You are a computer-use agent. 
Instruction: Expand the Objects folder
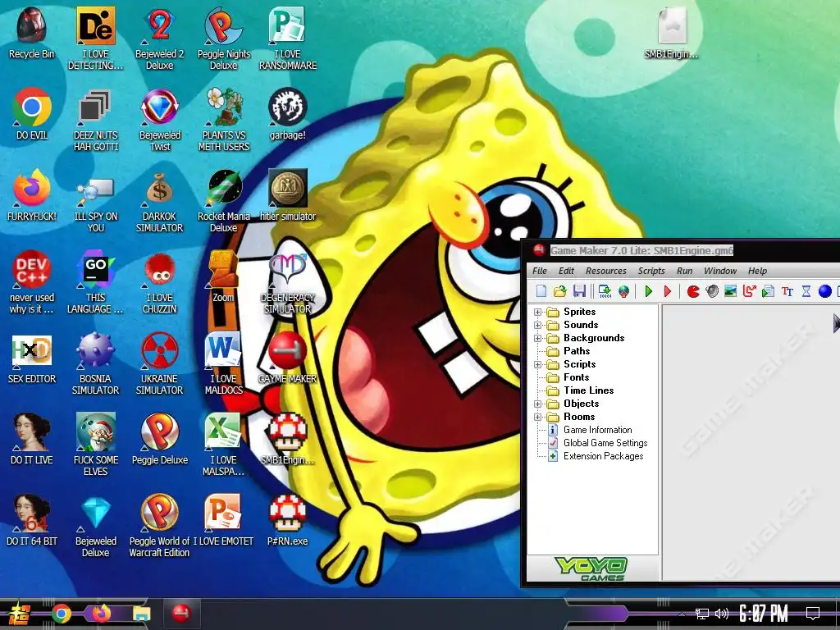[x=537, y=404]
